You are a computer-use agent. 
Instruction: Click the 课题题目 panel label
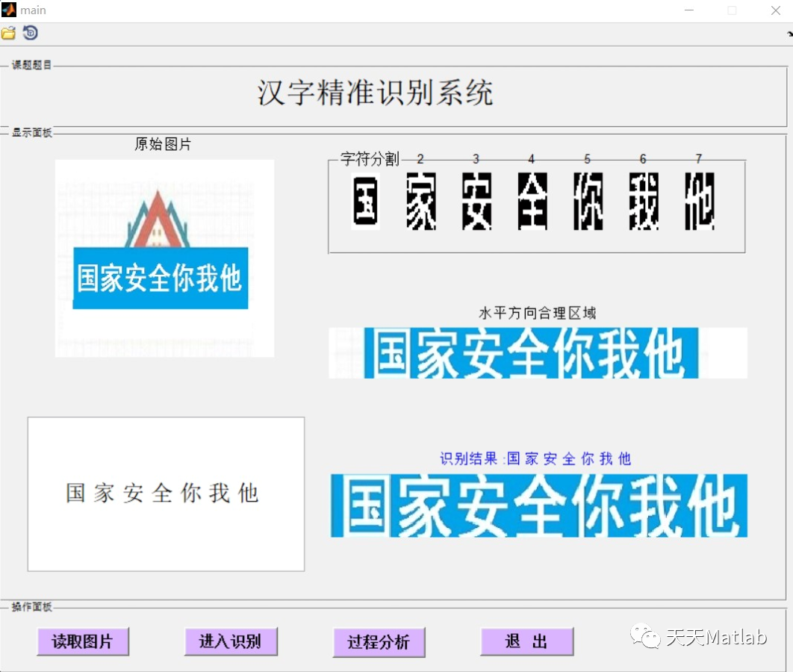(x=31, y=65)
